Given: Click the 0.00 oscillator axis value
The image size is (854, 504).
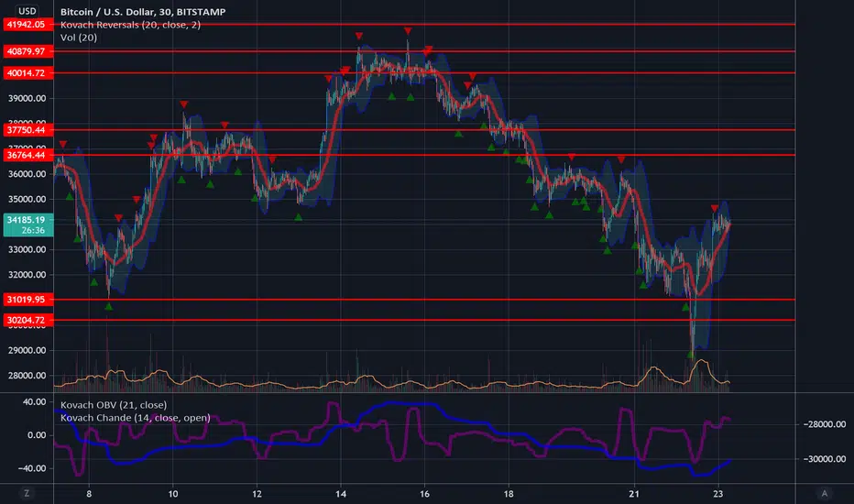Looking at the screenshot, I should point(37,434).
